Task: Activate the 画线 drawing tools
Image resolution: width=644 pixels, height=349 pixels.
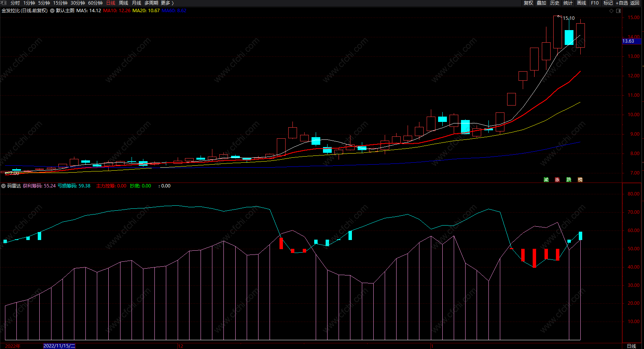Action: click(581, 3)
